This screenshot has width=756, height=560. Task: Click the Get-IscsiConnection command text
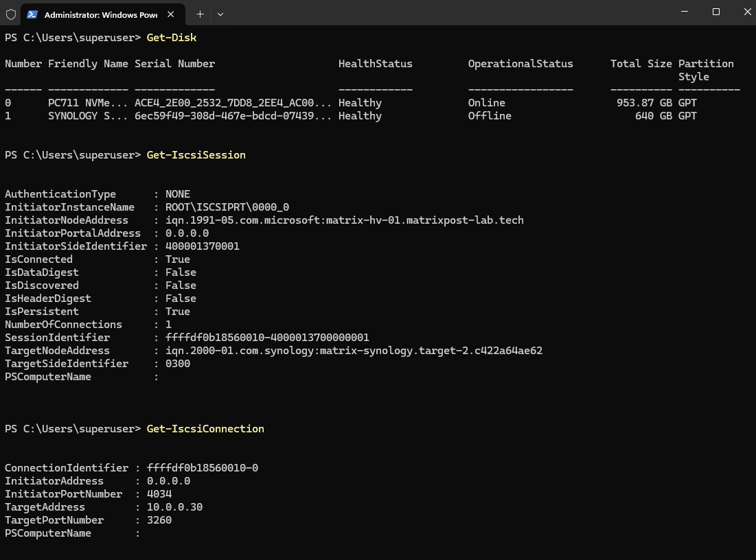point(205,428)
